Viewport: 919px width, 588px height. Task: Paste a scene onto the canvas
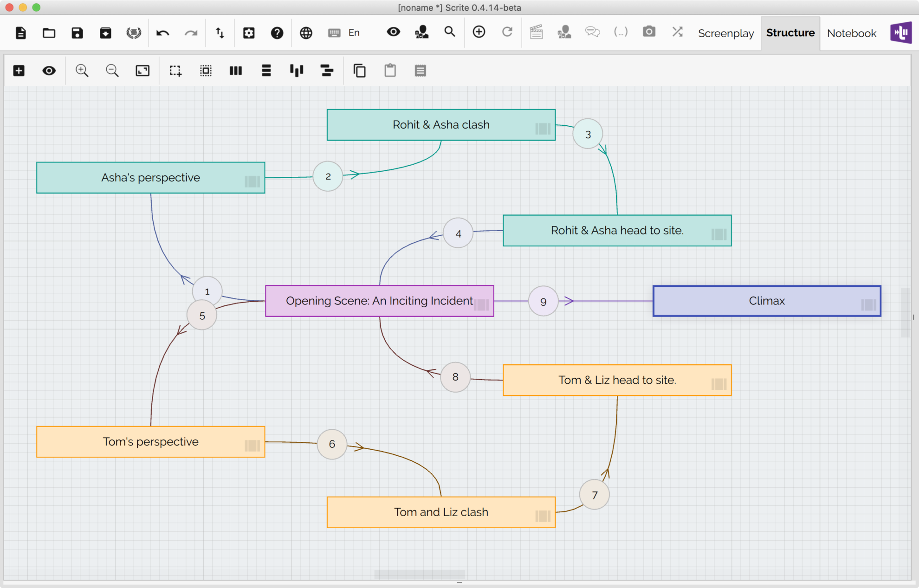click(x=390, y=71)
